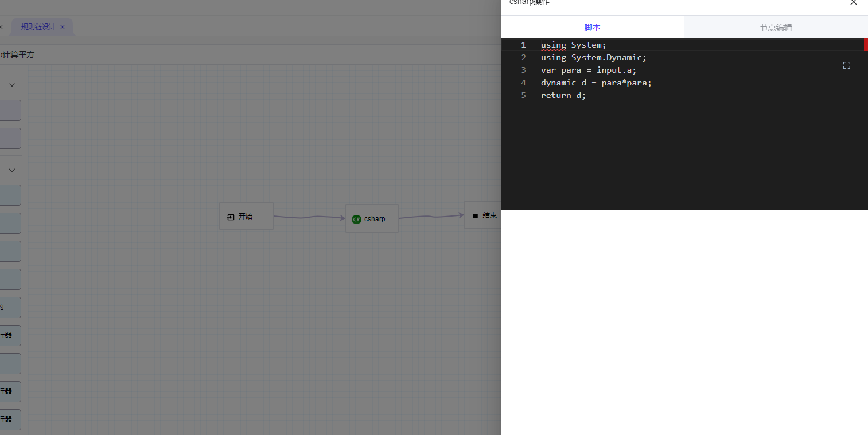Viewport: 868px width, 435px height.
Task: Click the green C# icon on csharp node
Action: click(x=356, y=219)
